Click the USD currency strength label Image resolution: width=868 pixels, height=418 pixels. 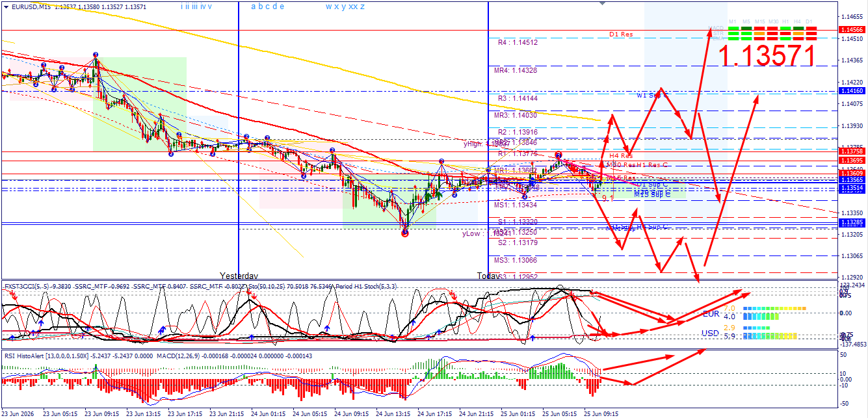pos(711,333)
